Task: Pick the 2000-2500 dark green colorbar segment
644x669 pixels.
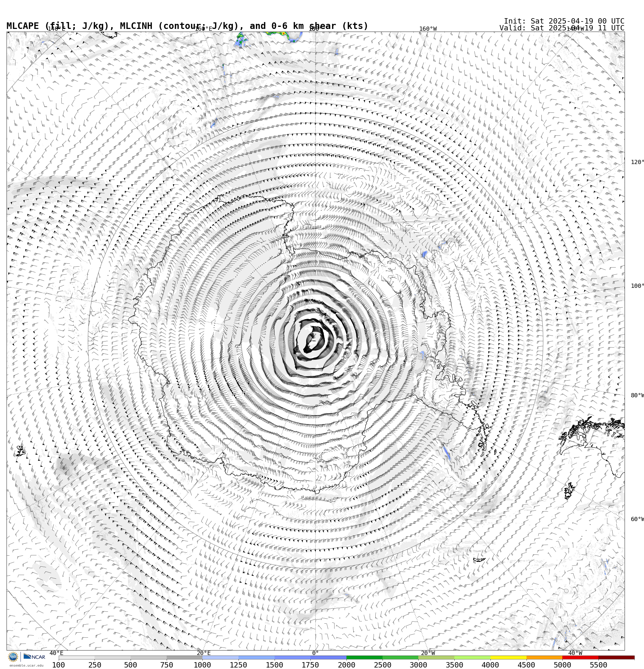Action: pos(365,657)
